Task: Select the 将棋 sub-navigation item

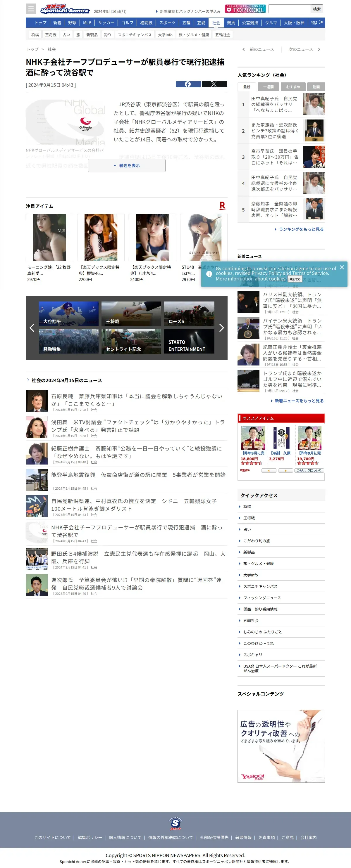Action: [35, 35]
